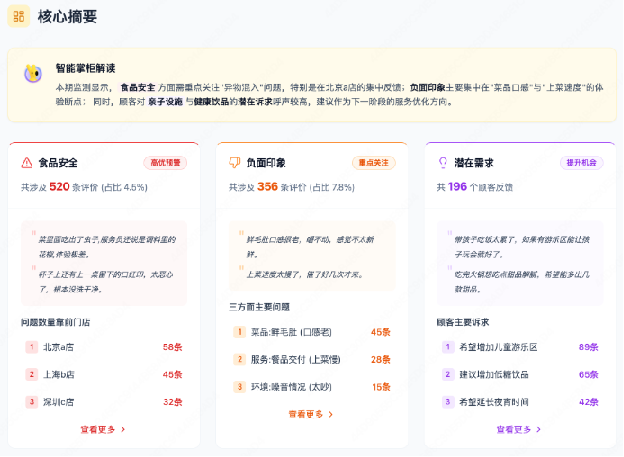Click the 356 review count in 负面印象
Viewport: 624px width, 457px height.
tap(267, 186)
